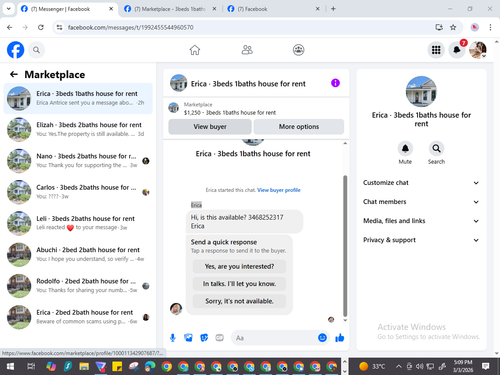Open Facebook search magnifier
Viewport: 500px width, 375px height.
pyautogui.click(x=36, y=50)
